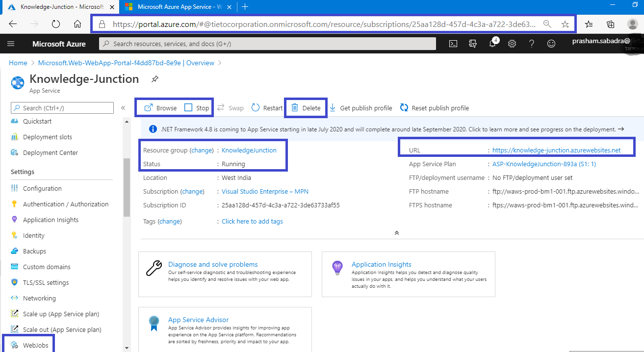644x352 pixels.
Task: Click the sidebar vertical scrollbar
Action: coord(127,187)
